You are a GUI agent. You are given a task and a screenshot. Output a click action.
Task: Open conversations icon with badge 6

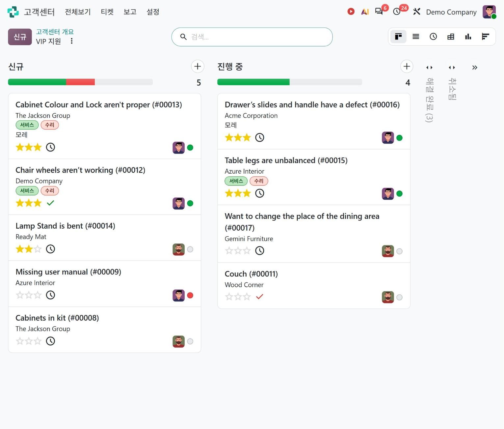coord(379,12)
